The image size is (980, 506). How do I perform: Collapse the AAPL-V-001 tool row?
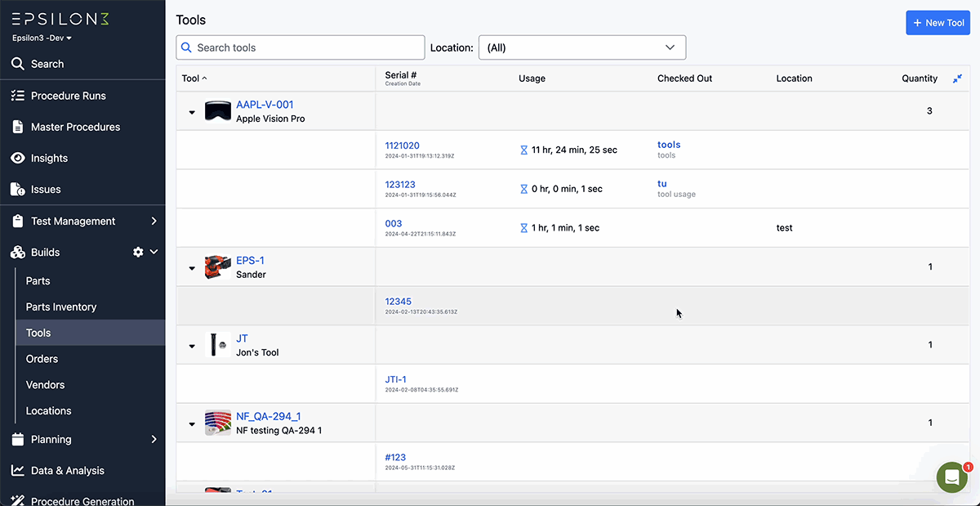(191, 112)
